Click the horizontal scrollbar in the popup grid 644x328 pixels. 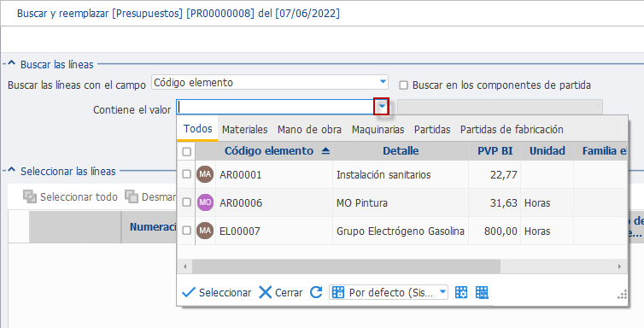point(346,266)
